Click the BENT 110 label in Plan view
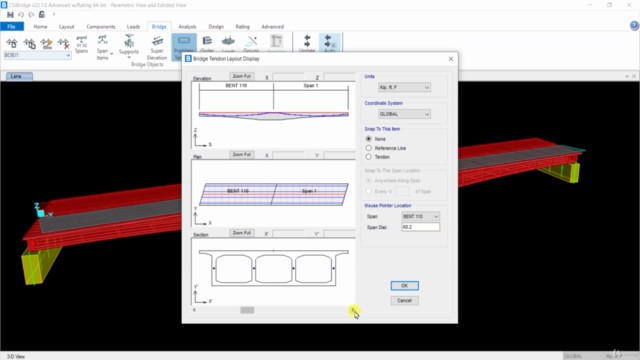The height and width of the screenshot is (360, 640). [x=238, y=191]
